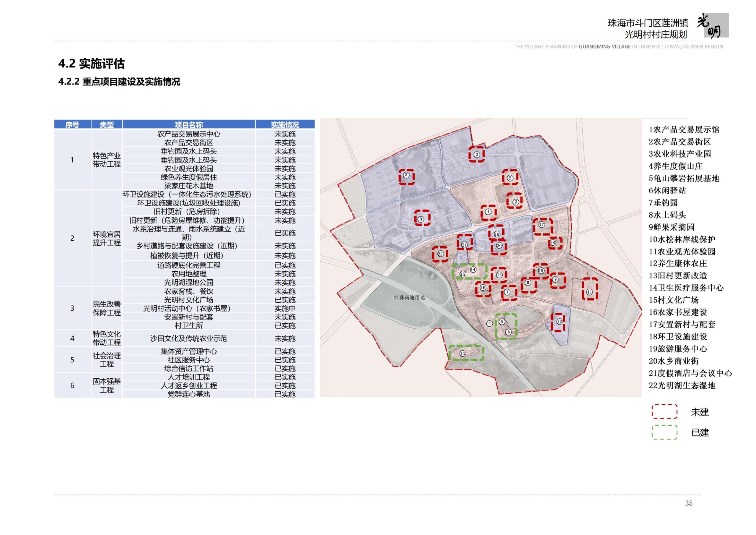This screenshot has height=535, width=756.
Task: Click legend entry 5龟山攀岩拓展基地
Action: coord(684,178)
